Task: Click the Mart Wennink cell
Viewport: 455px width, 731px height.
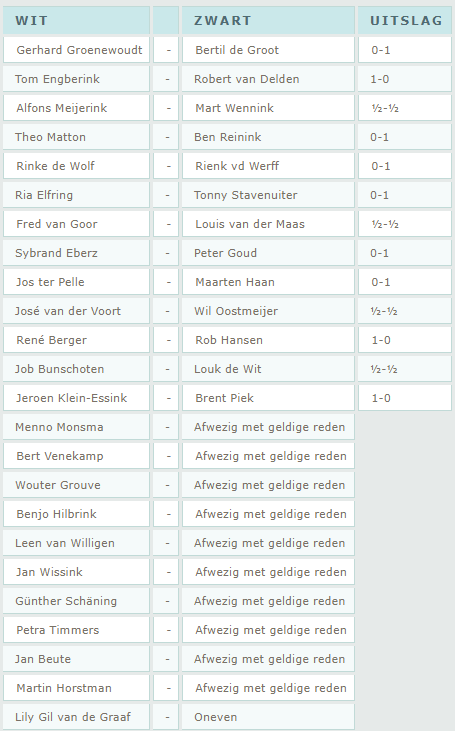Action: click(x=268, y=108)
